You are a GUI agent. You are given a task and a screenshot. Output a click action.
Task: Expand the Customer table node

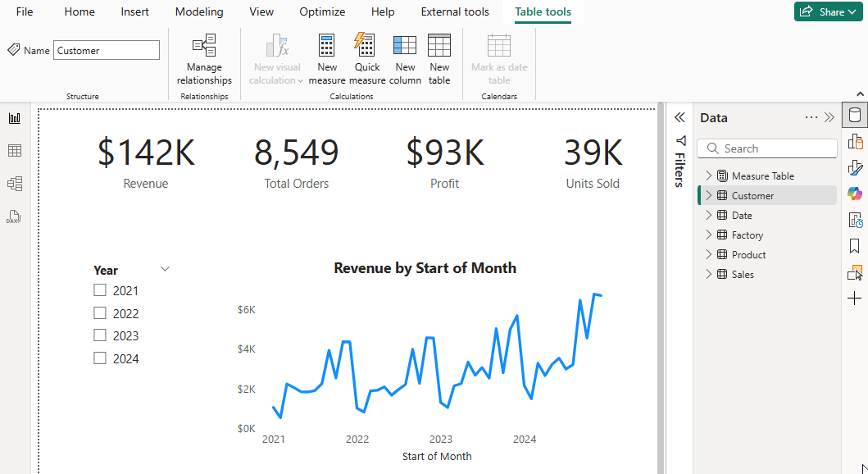[x=708, y=195]
